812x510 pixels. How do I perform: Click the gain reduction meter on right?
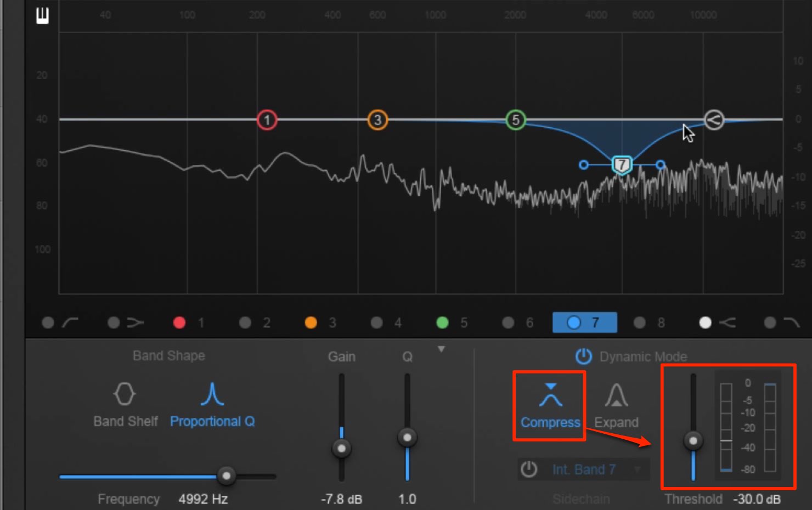770,428
